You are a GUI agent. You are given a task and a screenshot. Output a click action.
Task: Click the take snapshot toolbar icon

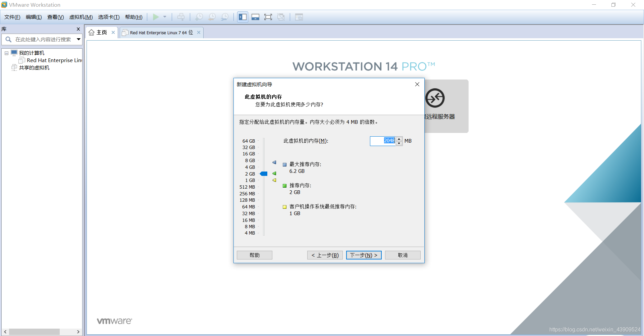[x=199, y=17]
